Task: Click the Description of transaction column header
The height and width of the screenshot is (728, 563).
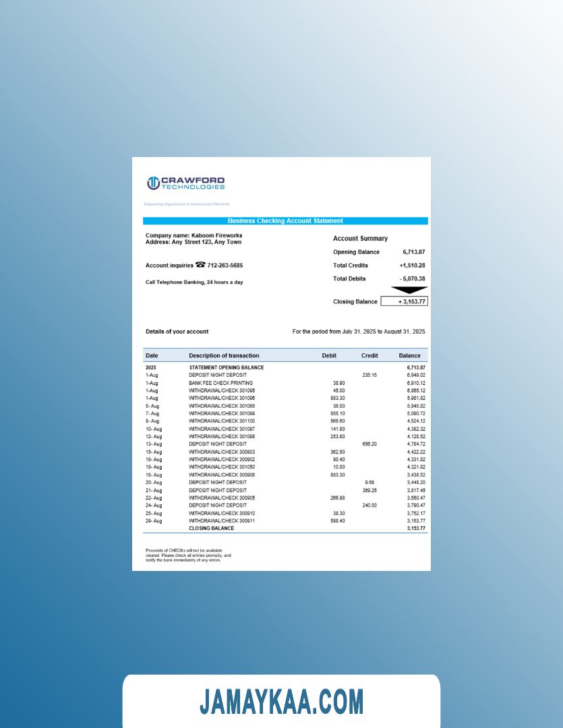Action: pyautogui.click(x=224, y=355)
